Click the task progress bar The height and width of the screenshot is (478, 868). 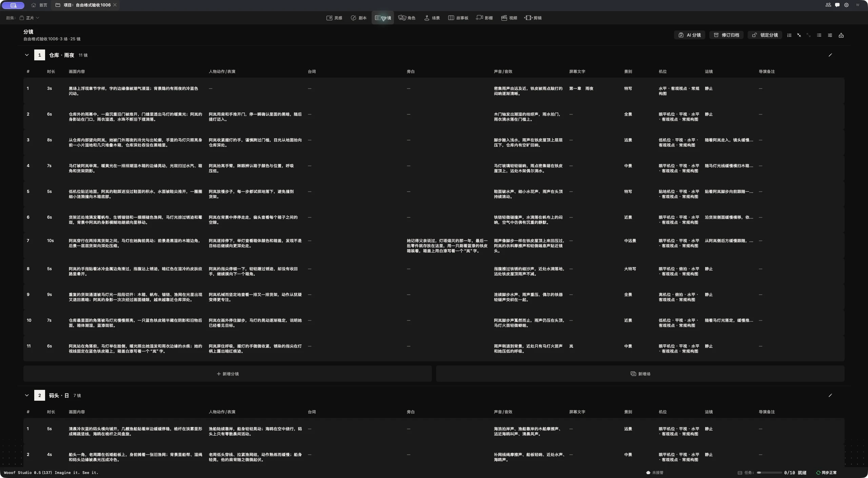(770, 473)
